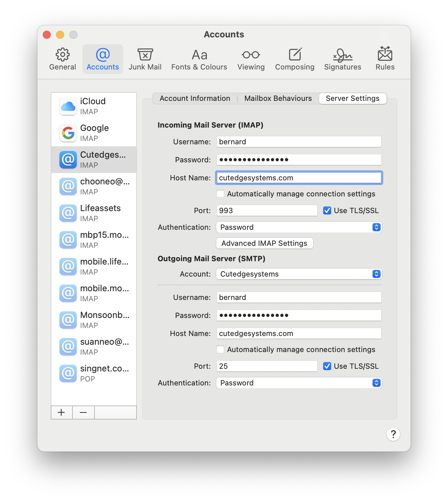Open outgoing Authentication dropdown

pyautogui.click(x=299, y=383)
